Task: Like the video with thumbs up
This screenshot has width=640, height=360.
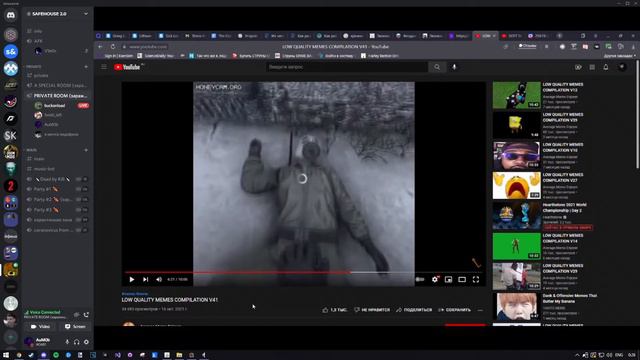Action: pos(334,310)
